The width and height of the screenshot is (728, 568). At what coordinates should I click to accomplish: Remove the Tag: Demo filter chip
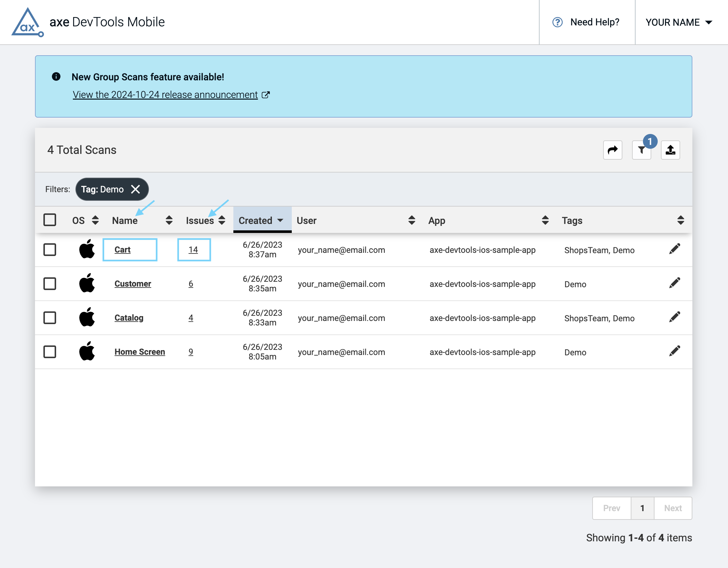pos(135,189)
